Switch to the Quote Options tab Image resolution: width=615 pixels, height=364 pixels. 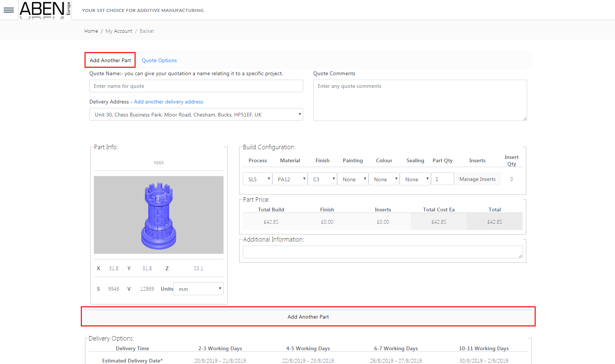159,60
